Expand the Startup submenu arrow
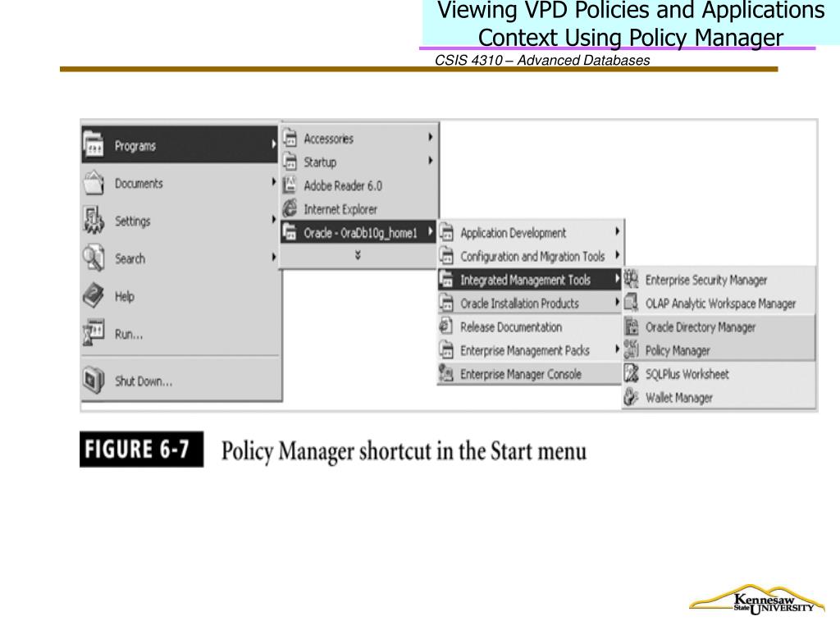The height and width of the screenshot is (630, 840). pos(430,161)
